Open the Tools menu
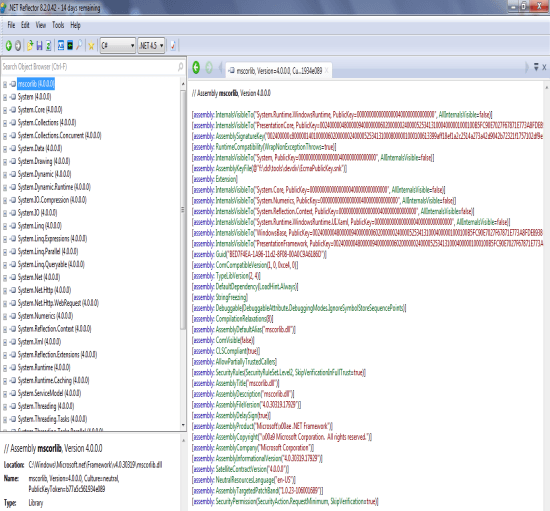This screenshot has width=550, height=511. pos(58,25)
